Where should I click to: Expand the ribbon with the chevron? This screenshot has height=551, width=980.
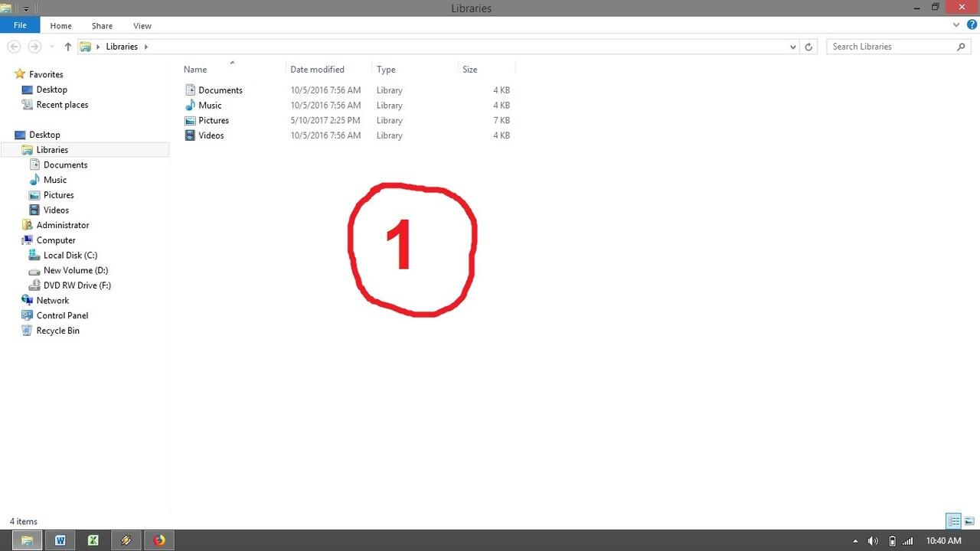click(956, 25)
